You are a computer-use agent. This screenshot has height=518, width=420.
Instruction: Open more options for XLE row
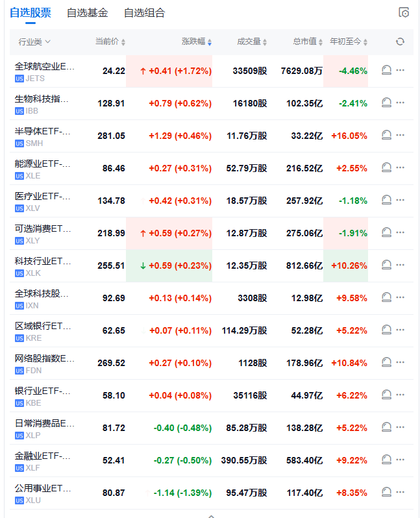tap(400, 167)
